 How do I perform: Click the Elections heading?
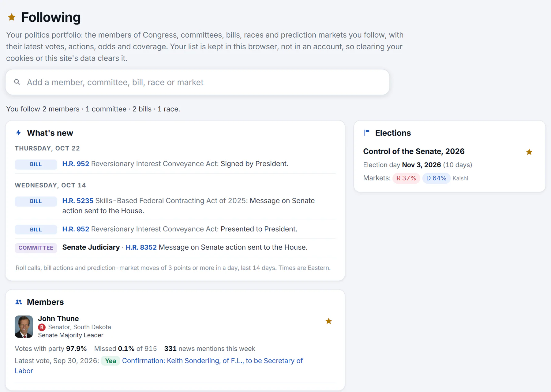(x=393, y=133)
